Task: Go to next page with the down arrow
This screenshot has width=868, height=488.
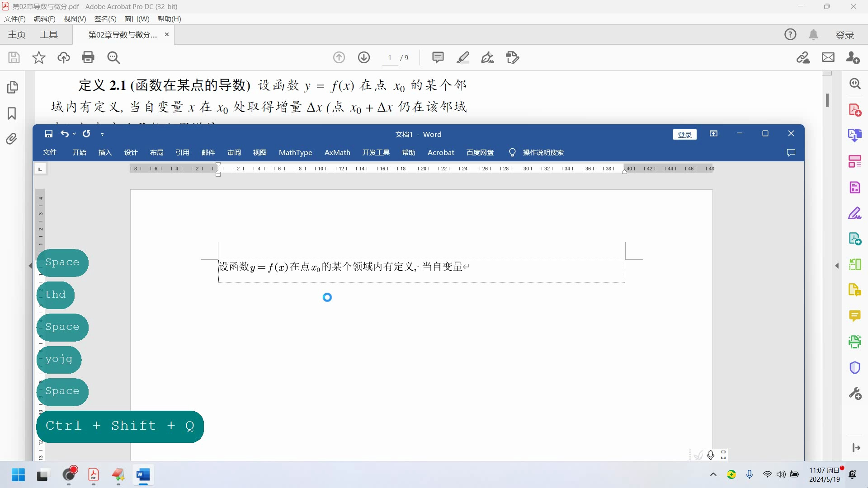Action: point(364,57)
